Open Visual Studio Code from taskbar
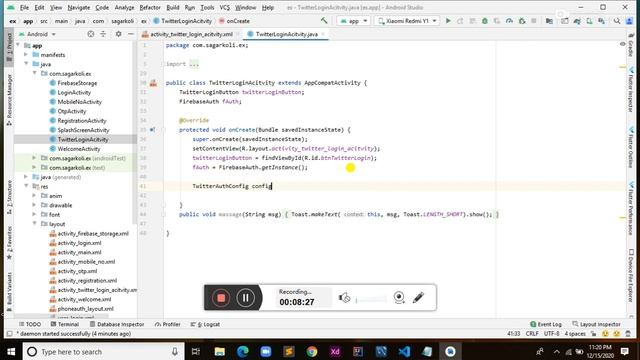The width and height of the screenshot is (640, 360). point(404,351)
